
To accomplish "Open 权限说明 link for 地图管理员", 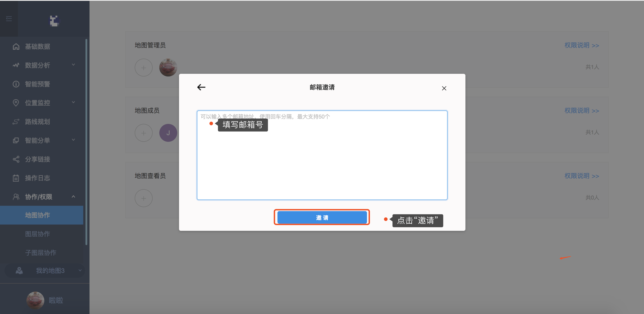I will coord(582,45).
